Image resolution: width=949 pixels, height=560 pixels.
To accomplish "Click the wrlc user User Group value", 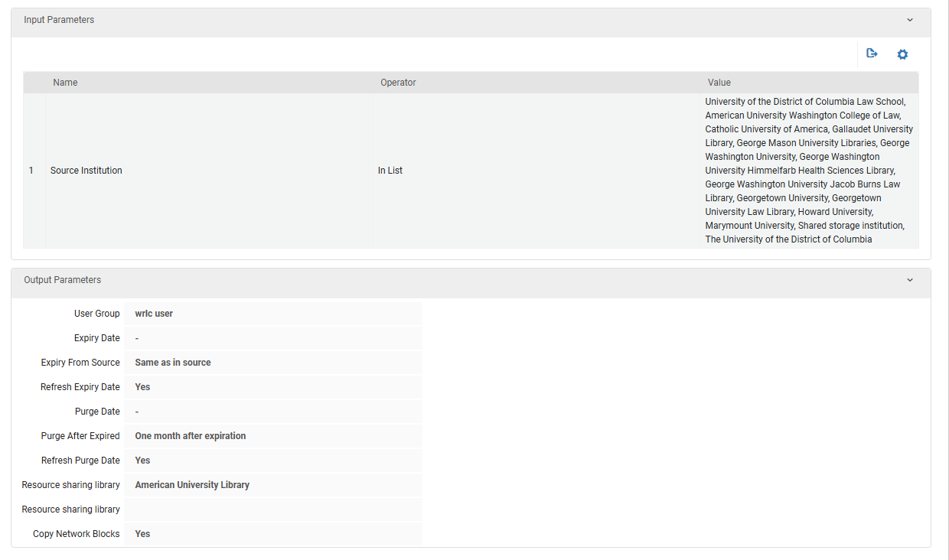I will tap(153, 313).
